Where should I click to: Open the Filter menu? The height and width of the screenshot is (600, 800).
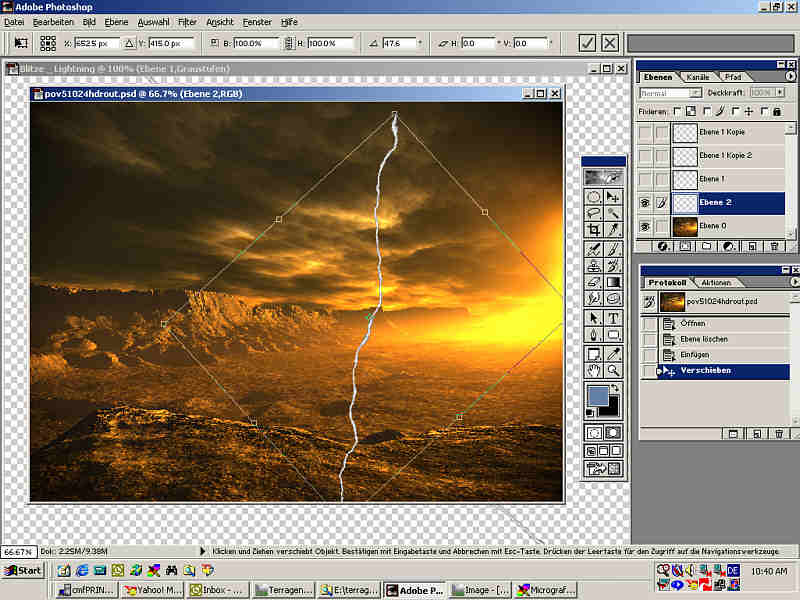tap(187, 21)
